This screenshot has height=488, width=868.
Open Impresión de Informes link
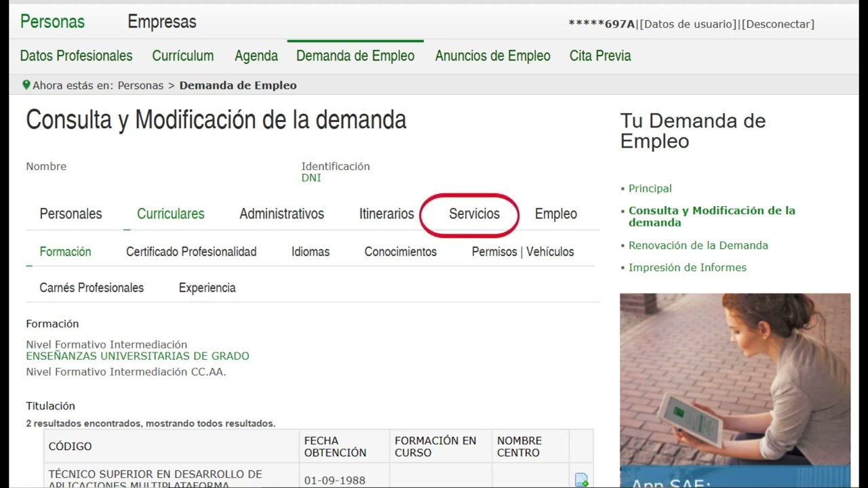[687, 268]
